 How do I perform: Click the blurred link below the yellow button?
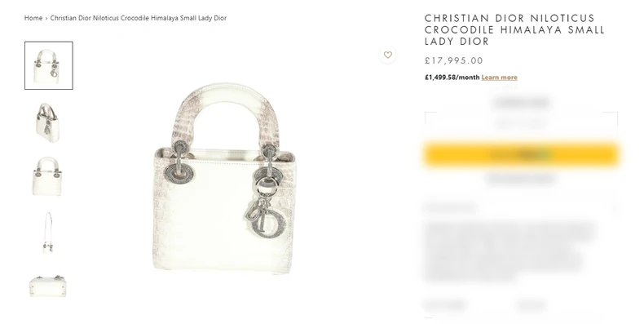[521, 179]
